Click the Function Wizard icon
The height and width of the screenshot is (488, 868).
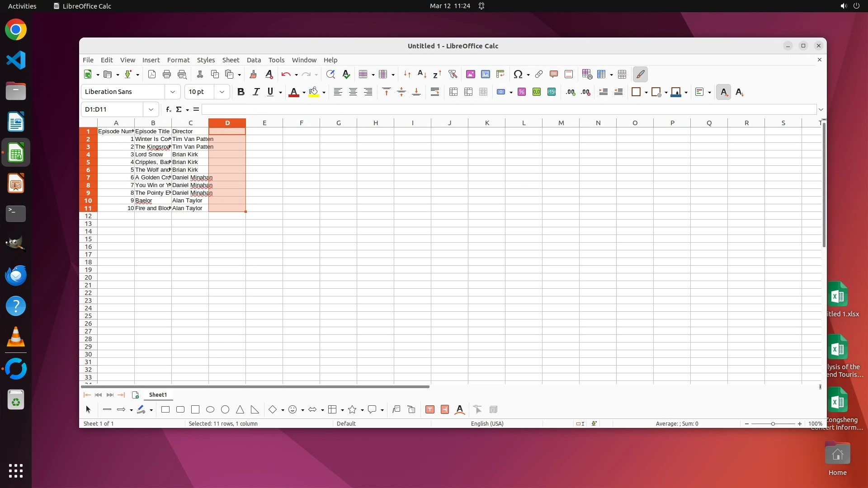coord(168,109)
